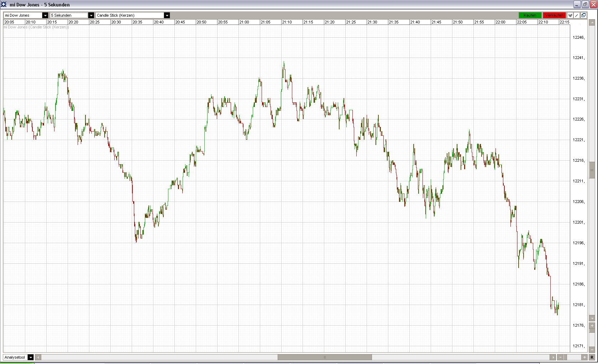
Task: Click the detach chart window icon
Action: point(583,15)
